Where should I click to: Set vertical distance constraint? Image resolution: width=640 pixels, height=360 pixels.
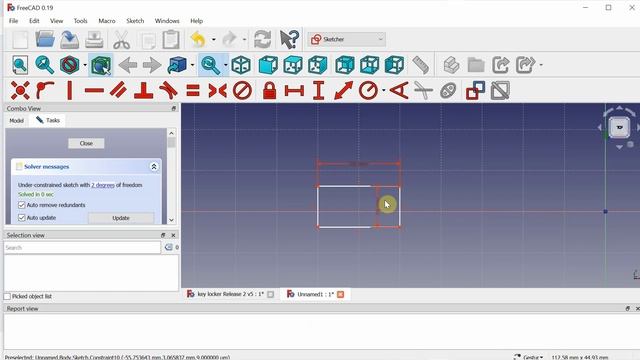[319, 90]
